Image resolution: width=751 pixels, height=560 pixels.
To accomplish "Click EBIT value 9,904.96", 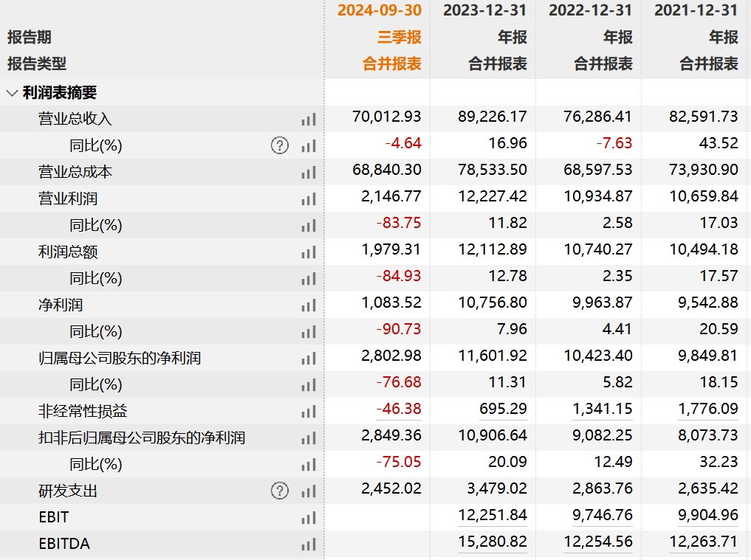I will [708, 515].
